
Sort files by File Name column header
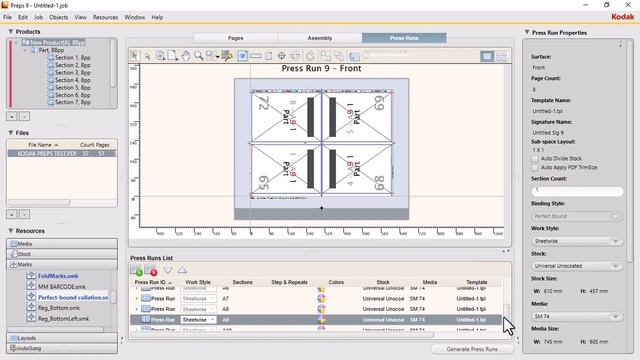[42, 145]
